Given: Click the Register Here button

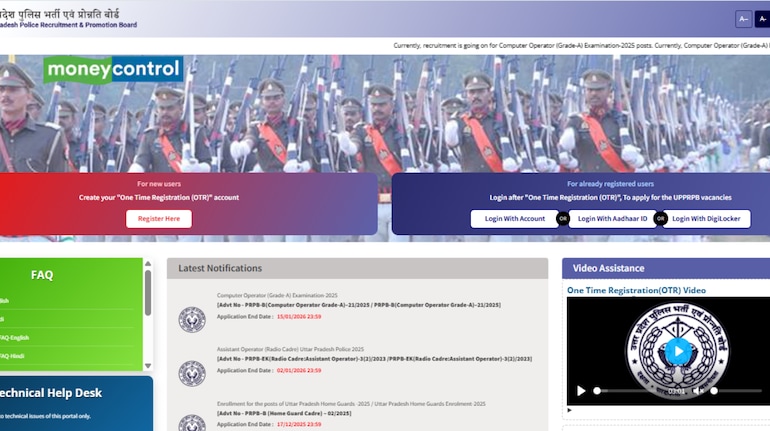Looking at the screenshot, I should pyautogui.click(x=158, y=218).
